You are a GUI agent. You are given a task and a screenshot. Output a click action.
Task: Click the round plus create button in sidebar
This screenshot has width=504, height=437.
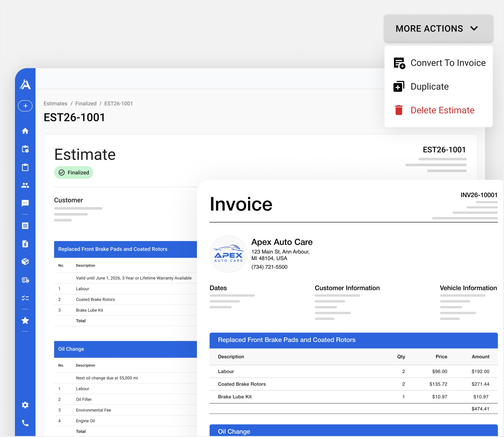point(25,106)
